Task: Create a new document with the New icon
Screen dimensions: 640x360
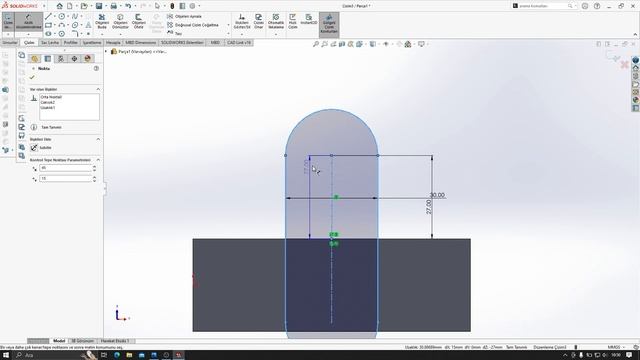Action: [x=70, y=6]
